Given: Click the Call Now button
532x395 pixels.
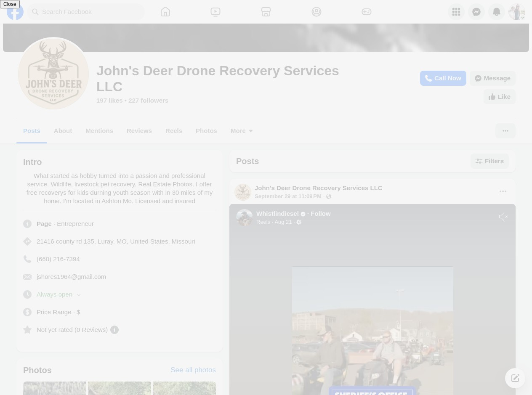Looking at the screenshot, I should tap(443, 78).
